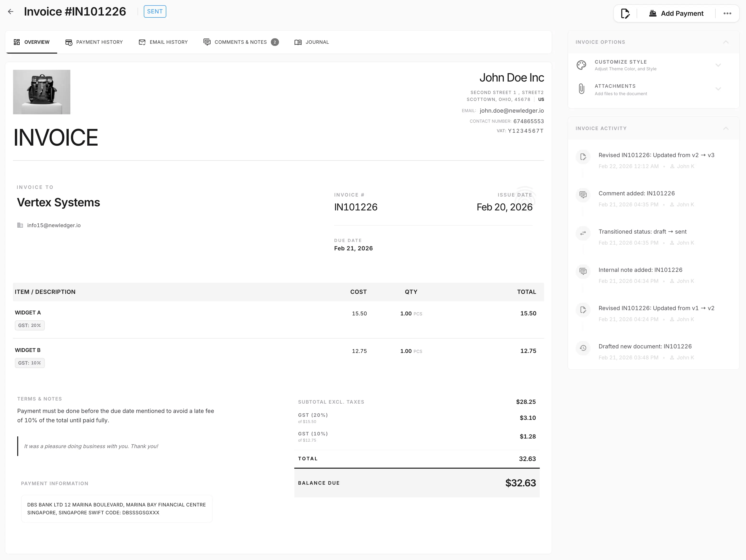The image size is (746, 560).
Task: Click the status transition arrows icon
Action: click(583, 233)
